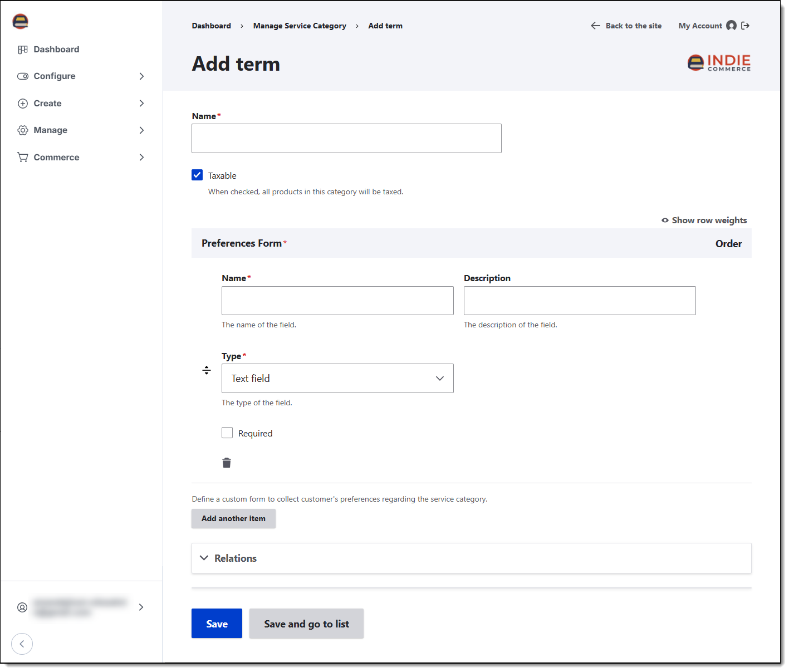Click the Save button
Image resolution: width=789 pixels, height=672 pixels.
217,624
